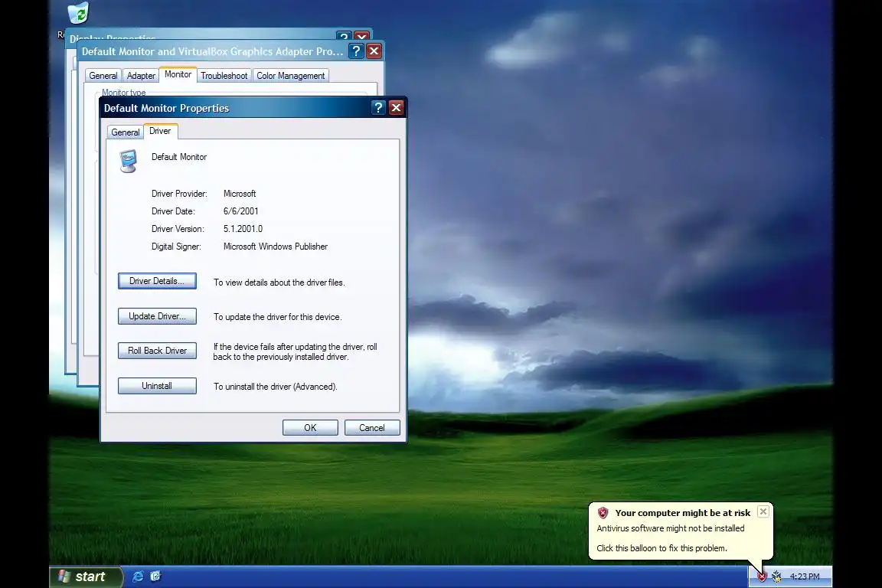
Task: Open the Troubleshoot tab
Action: [224, 75]
